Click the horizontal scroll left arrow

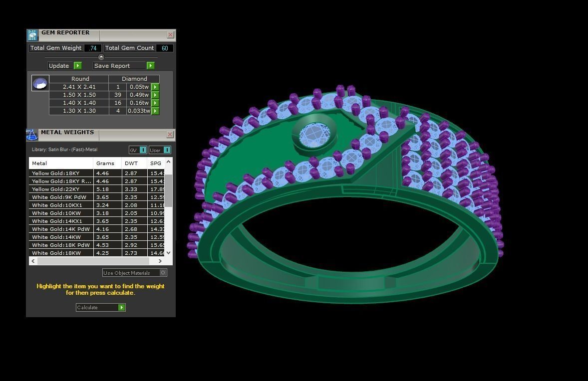point(33,261)
